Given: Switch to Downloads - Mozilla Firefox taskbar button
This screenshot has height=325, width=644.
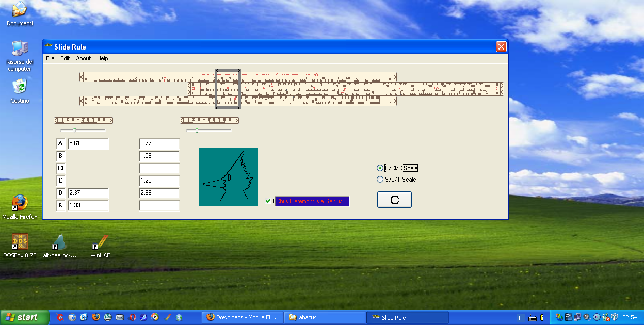Looking at the screenshot, I should (x=242, y=317).
